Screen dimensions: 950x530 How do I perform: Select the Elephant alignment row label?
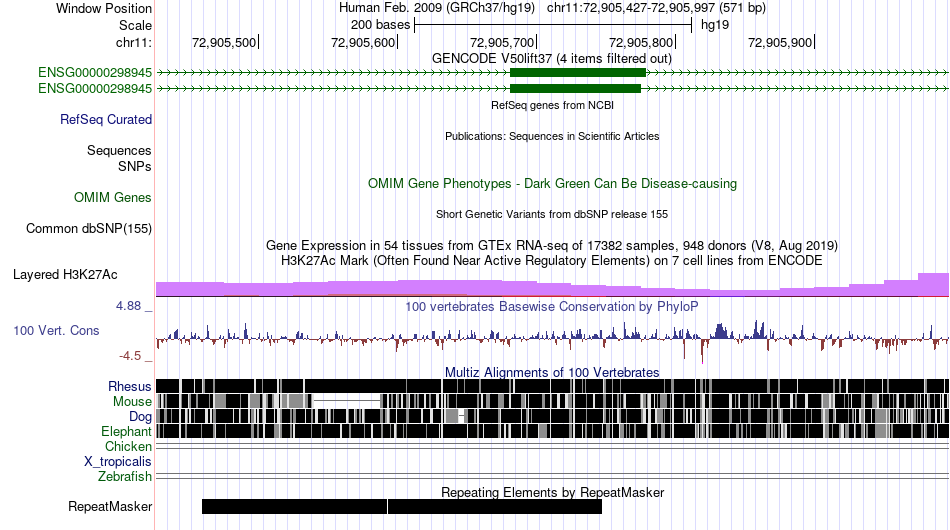pyautogui.click(x=126, y=431)
